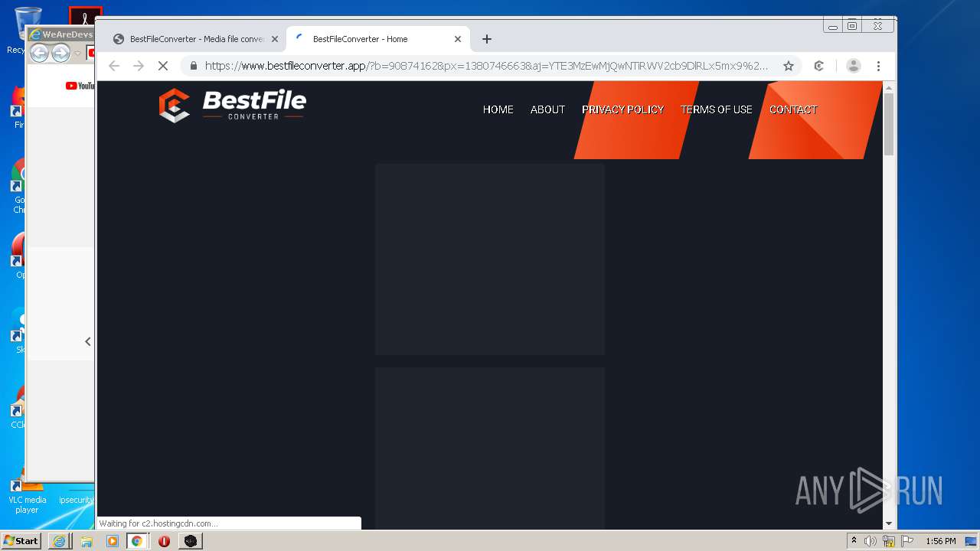Click forward button in WeAreDevs IE window
This screenshot has width=980, height=551.
pyautogui.click(x=61, y=53)
